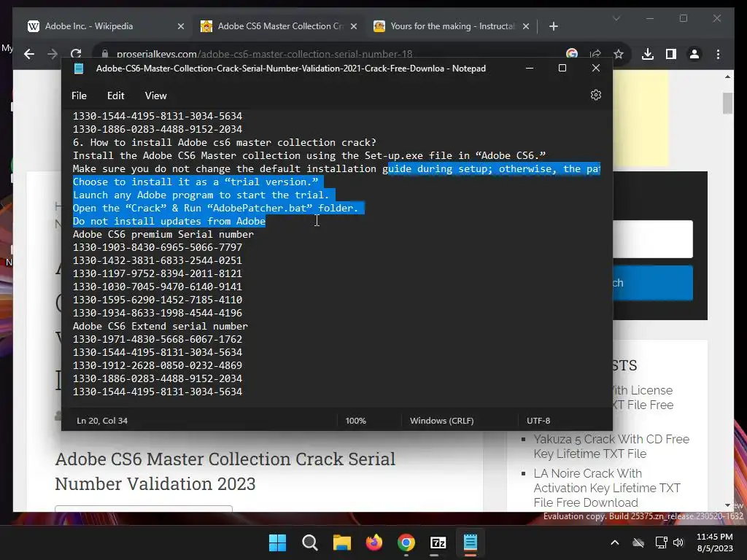The width and height of the screenshot is (747, 560).
Task: Click 'Adobe CS6 Extend serial number' line
Action: point(160,326)
